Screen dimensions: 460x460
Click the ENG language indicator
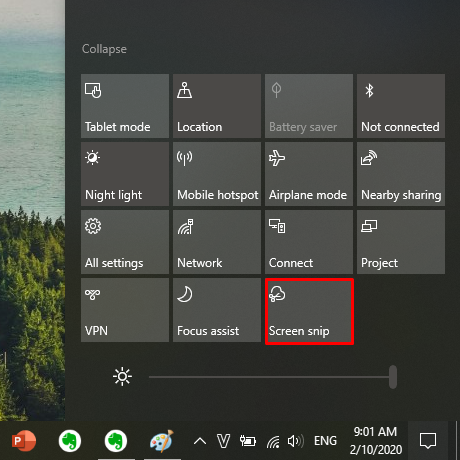click(x=325, y=441)
